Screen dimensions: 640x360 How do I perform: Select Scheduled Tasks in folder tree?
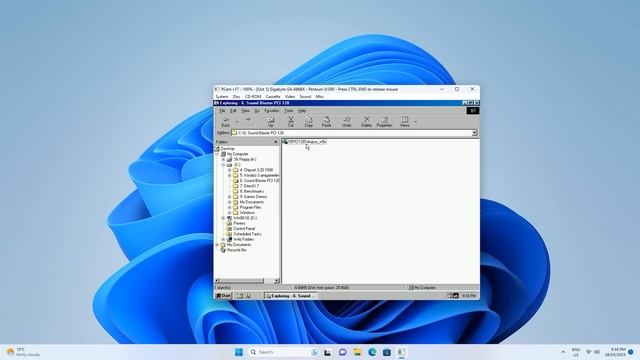247,234
